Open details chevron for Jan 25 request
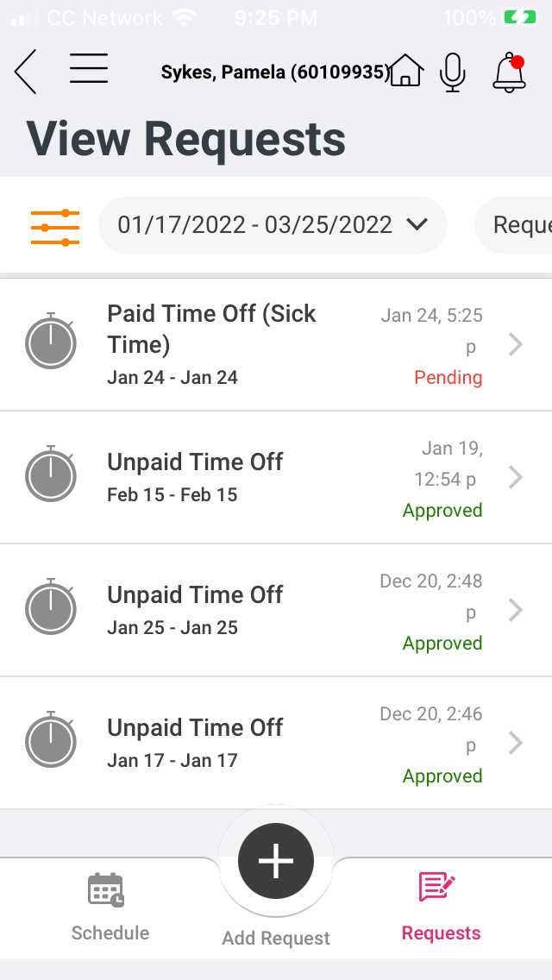 [516, 610]
